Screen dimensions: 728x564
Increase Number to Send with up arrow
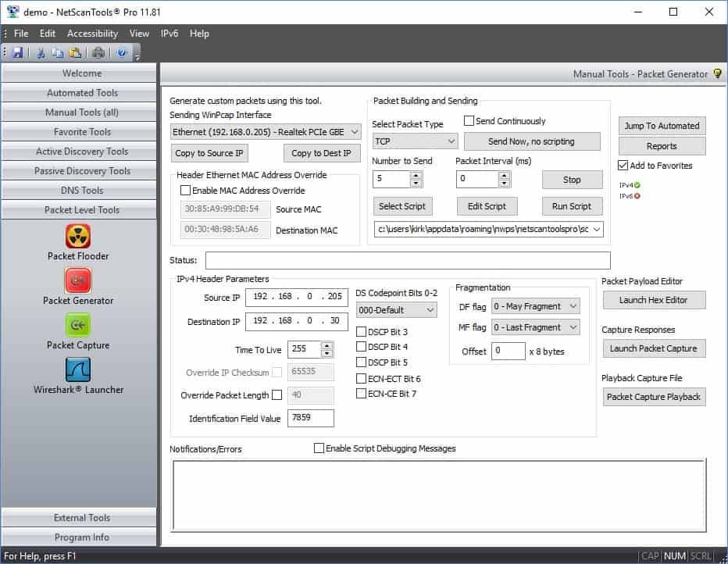coord(416,175)
